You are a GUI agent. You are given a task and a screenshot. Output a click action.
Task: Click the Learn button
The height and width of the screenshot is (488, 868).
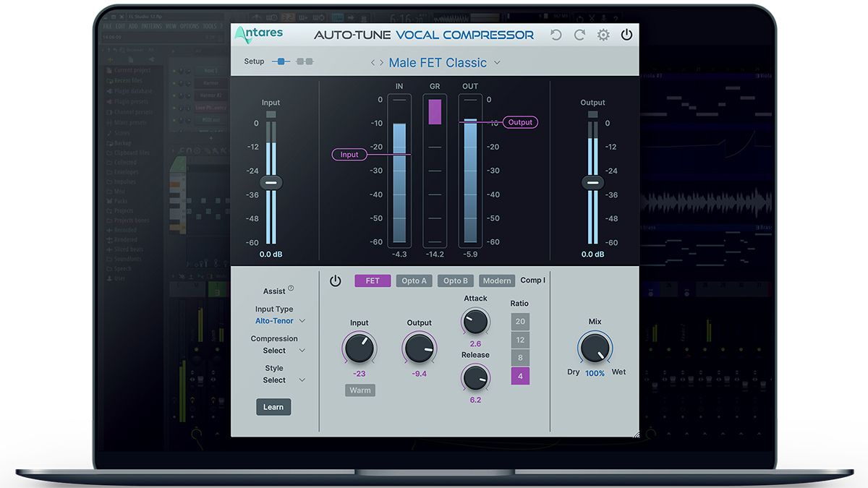point(273,406)
